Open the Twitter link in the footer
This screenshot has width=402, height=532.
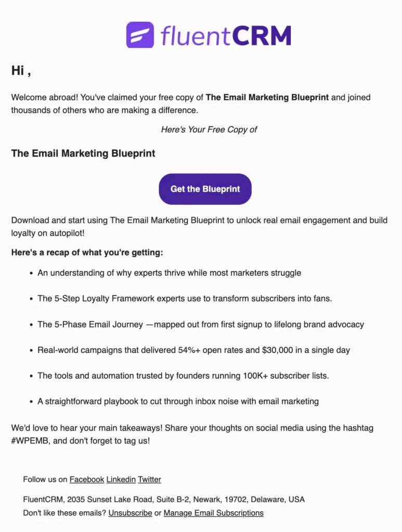click(x=149, y=479)
